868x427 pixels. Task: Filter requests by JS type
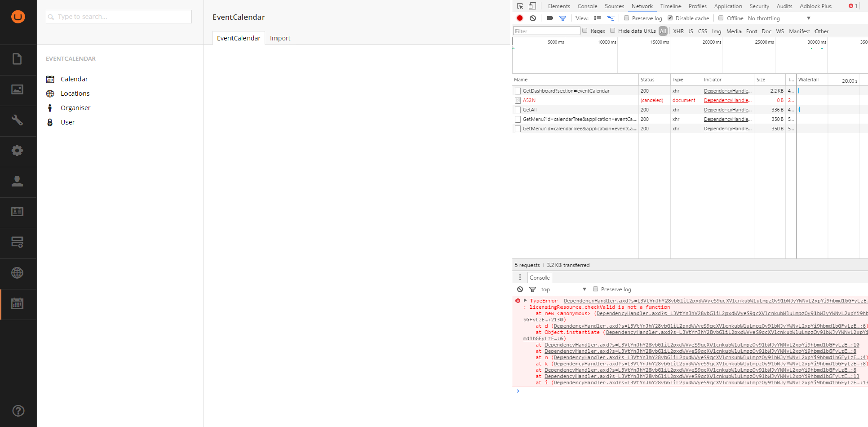point(691,31)
